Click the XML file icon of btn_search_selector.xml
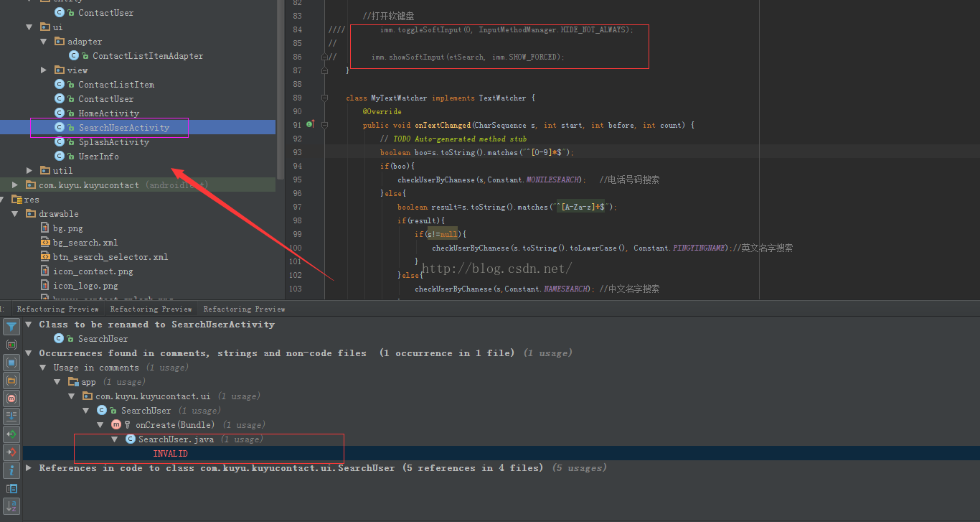Screen dimensions: 980x522 (x=45, y=257)
